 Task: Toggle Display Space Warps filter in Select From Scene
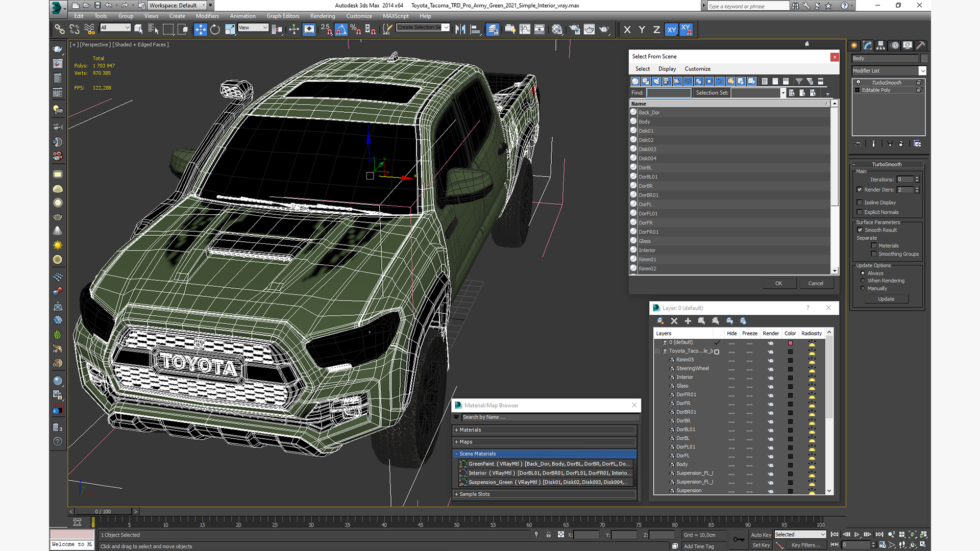688,81
